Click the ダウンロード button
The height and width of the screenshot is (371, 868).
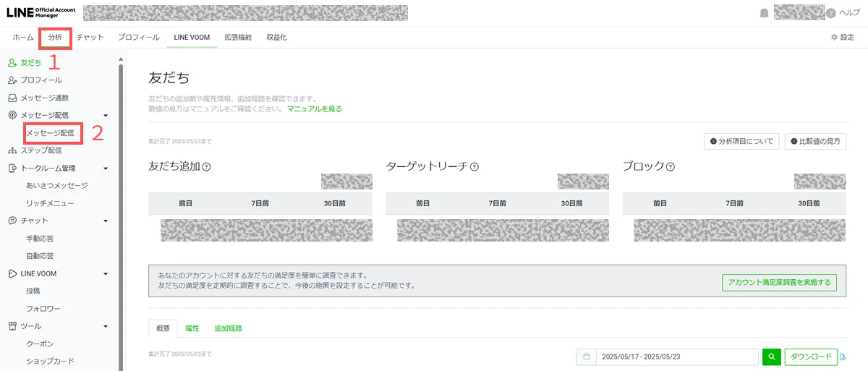811,357
